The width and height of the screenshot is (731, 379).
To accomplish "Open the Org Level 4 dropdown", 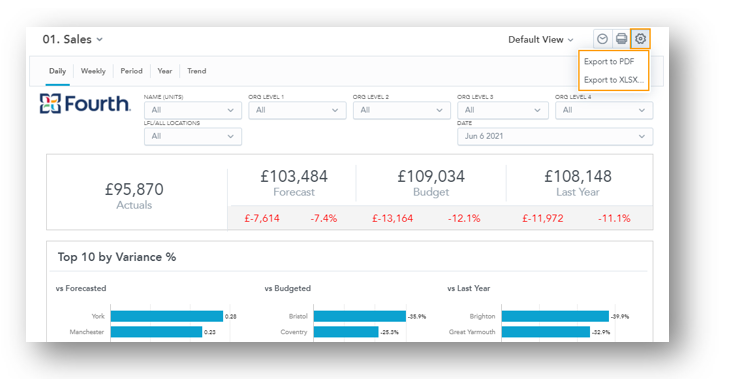I will (x=604, y=110).
